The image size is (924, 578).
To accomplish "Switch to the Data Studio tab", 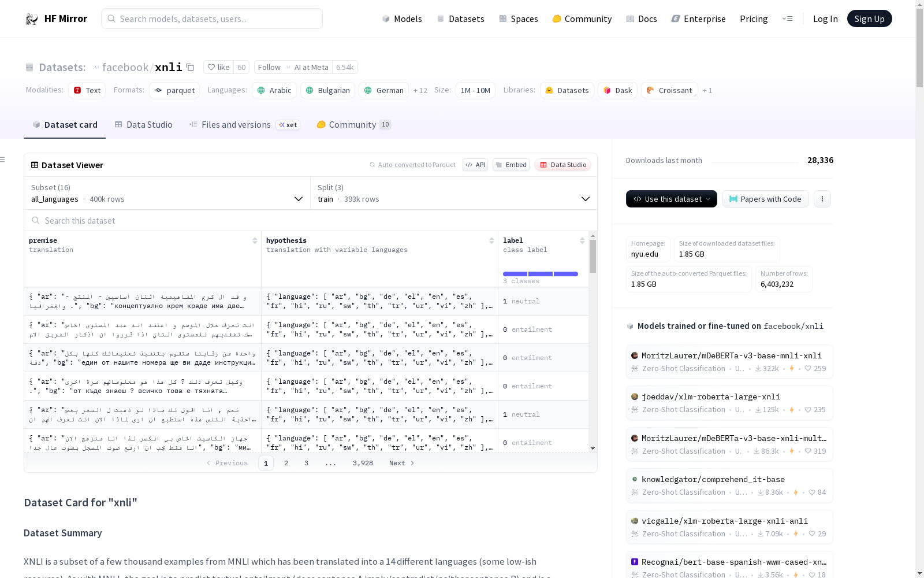I will pos(144,124).
